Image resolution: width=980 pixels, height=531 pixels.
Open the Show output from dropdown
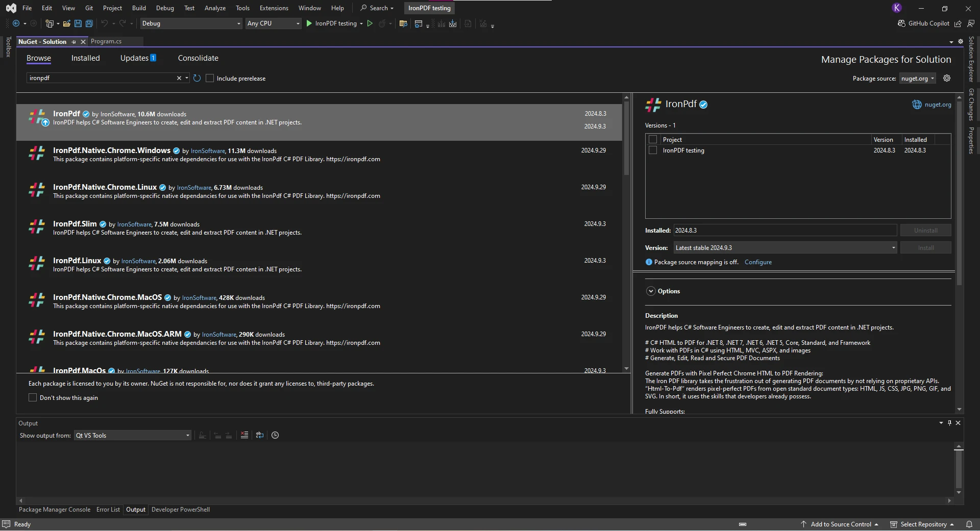coord(133,435)
